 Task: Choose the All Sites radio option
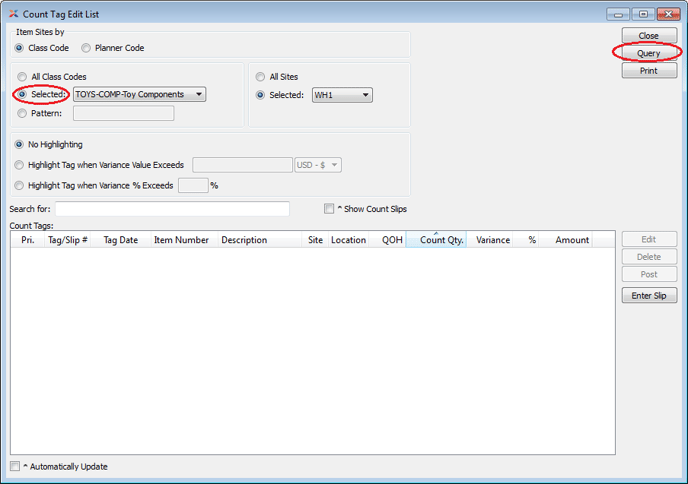tap(261, 77)
